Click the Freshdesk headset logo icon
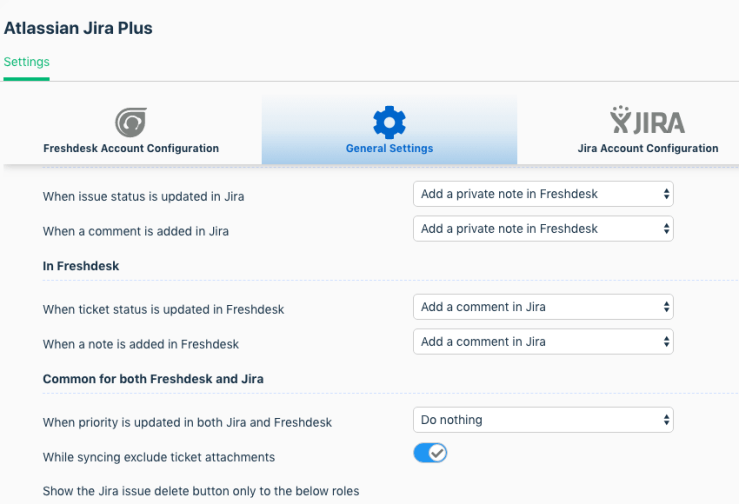The width and height of the screenshot is (739, 504). [130, 122]
